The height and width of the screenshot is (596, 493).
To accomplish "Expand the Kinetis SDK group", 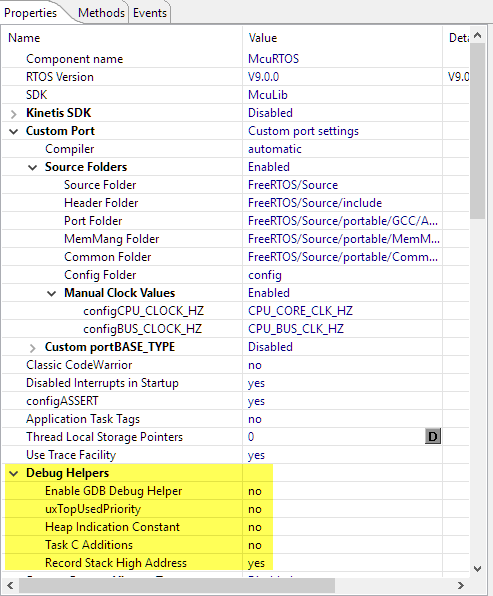I will 14,114.
